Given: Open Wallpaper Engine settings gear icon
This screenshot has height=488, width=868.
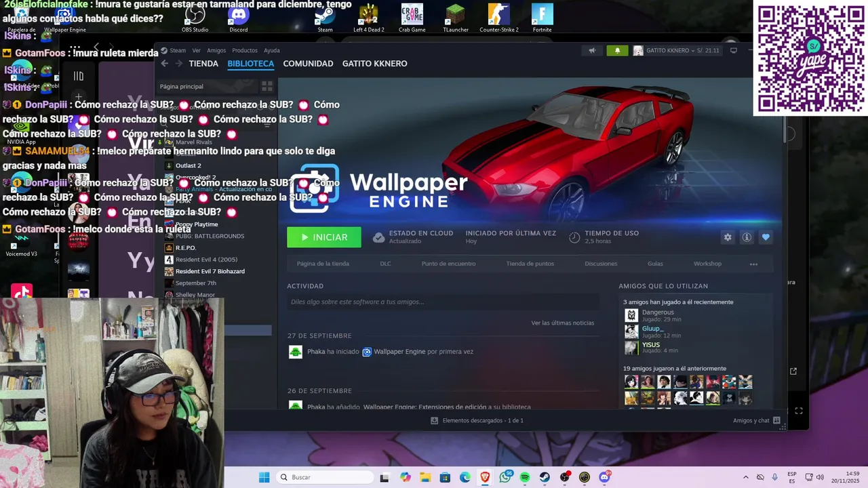Looking at the screenshot, I should click(x=728, y=237).
